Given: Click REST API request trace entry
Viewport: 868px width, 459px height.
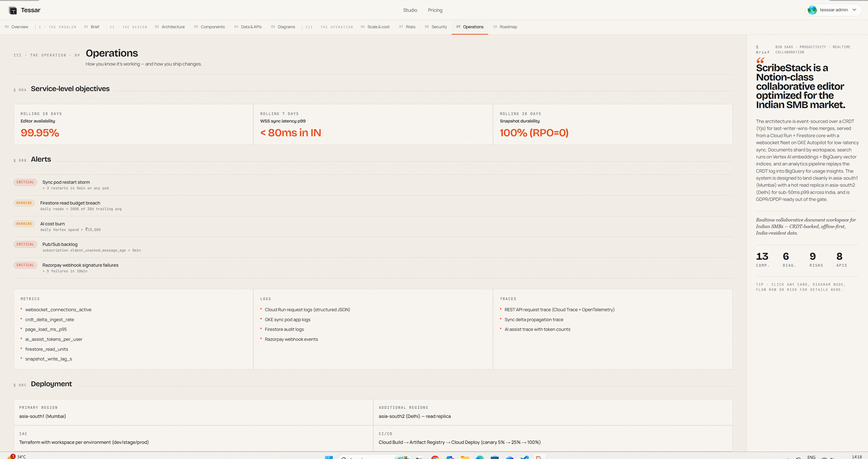Looking at the screenshot, I should click(559, 310).
